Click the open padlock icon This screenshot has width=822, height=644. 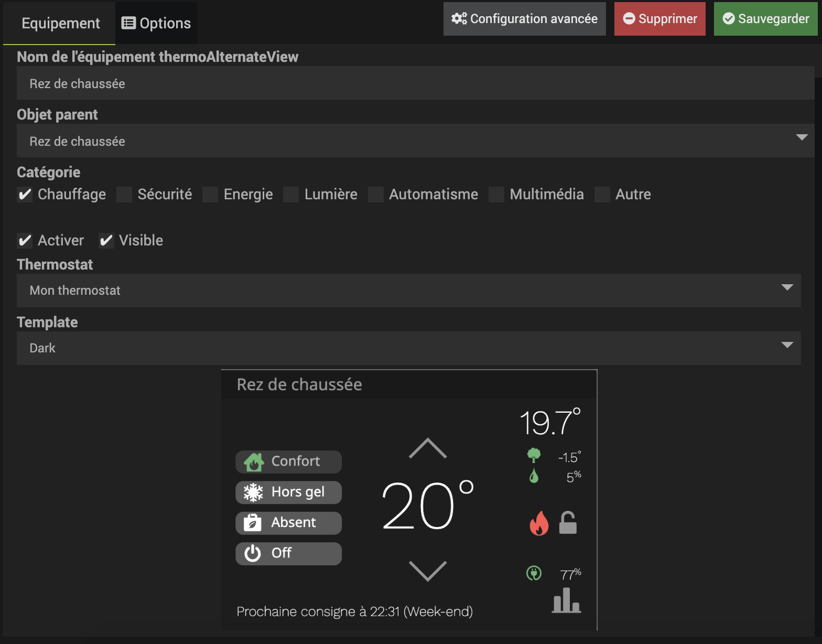(568, 523)
